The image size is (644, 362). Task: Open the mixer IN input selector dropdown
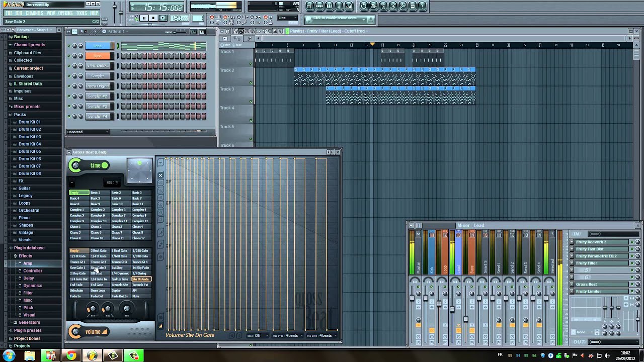[613, 234]
